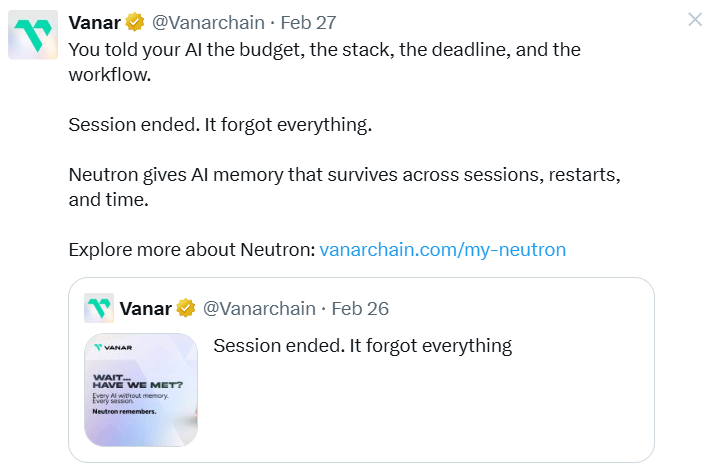Click the Vanar name in quoted tweet
713x471 pixels.
pos(145,308)
